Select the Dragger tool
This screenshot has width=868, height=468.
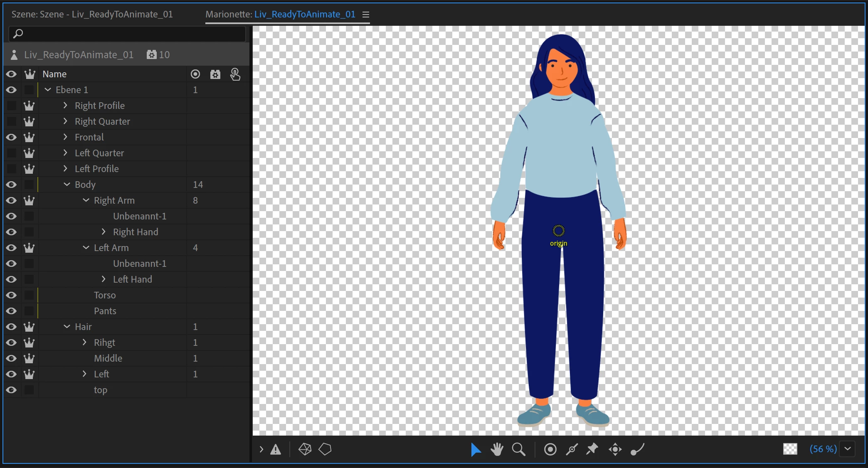(615, 449)
